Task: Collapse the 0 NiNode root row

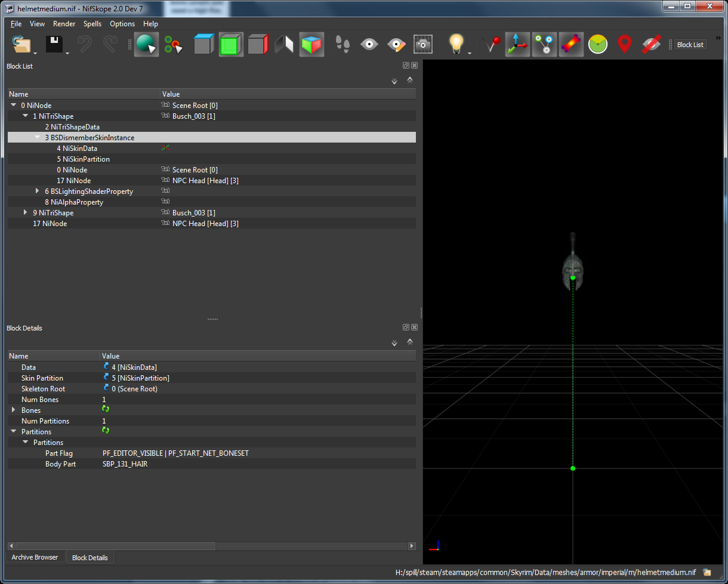Action: [x=14, y=105]
